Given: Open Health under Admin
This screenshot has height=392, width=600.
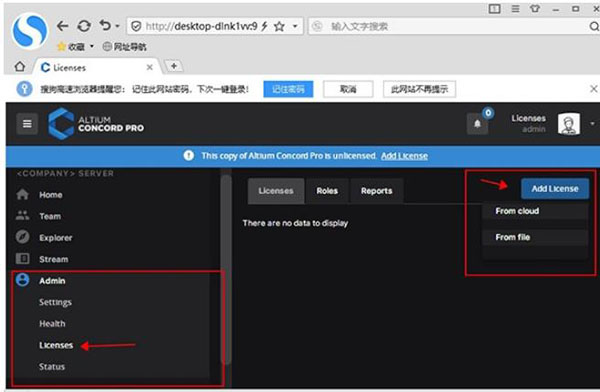Looking at the screenshot, I should point(52,324).
